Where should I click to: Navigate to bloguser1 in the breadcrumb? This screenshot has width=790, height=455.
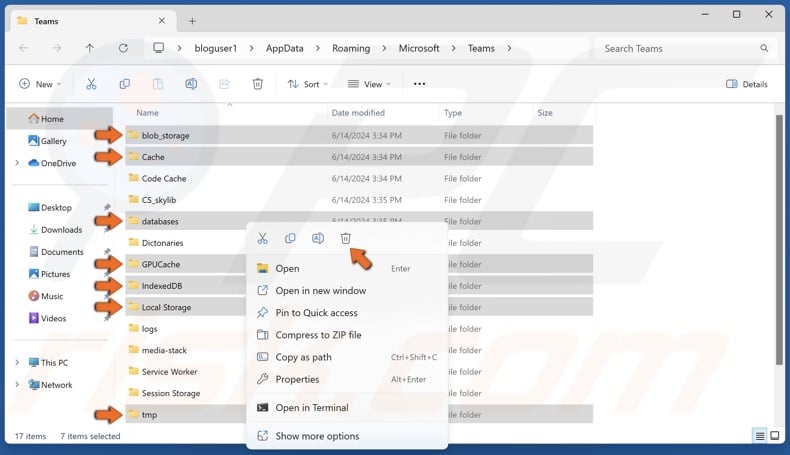click(216, 48)
